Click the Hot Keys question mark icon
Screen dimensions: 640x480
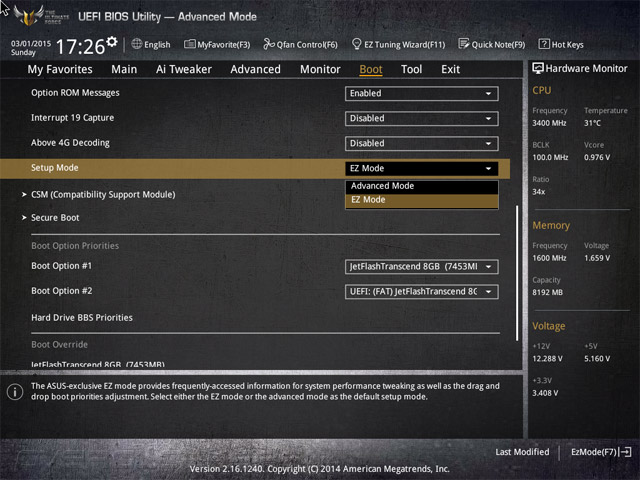[544, 44]
